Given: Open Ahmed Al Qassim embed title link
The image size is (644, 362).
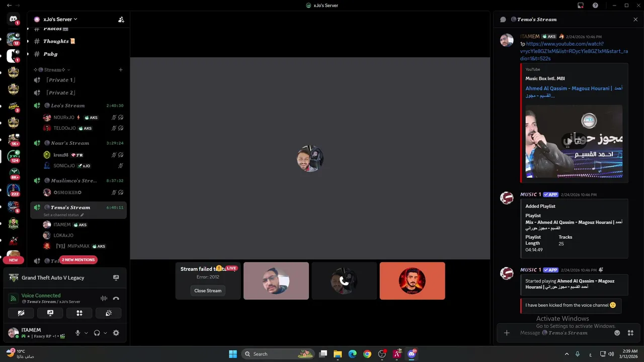Looking at the screenshot, I should pyautogui.click(x=574, y=92).
